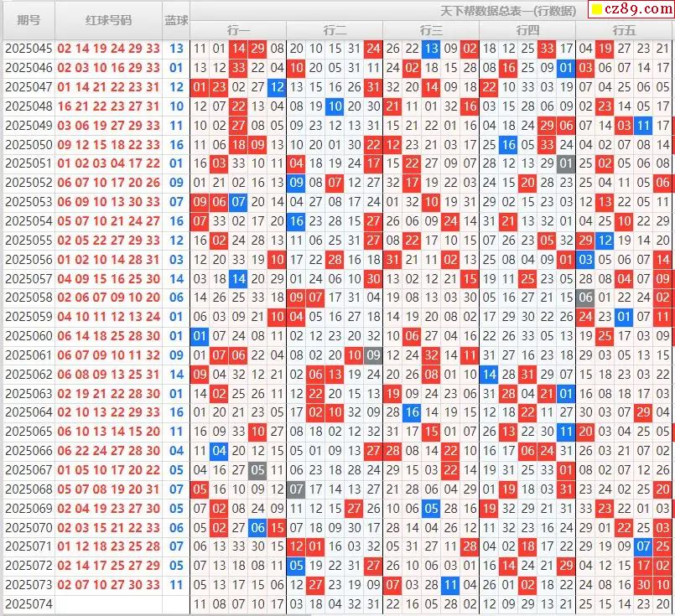675x616 pixels.
Task: Select red balls 01 05 10 17 20 22
Action: pyautogui.click(x=108, y=470)
